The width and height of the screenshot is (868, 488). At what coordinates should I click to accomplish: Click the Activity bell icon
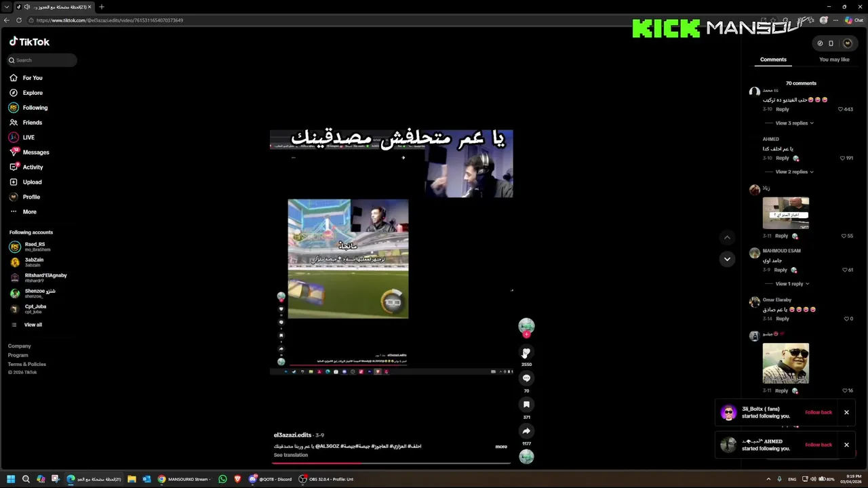coord(14,167)
